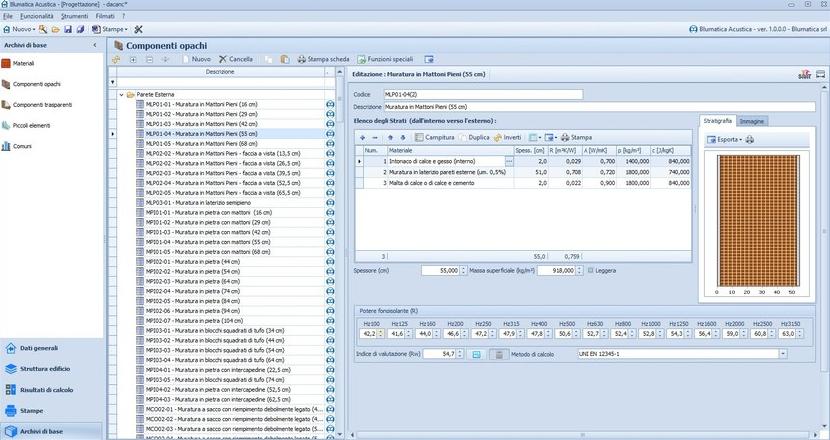The width and height of the screenshot is (830, 440).
Task: Click Stampa scheda printer icon
Action: click(x=301, y=59)
